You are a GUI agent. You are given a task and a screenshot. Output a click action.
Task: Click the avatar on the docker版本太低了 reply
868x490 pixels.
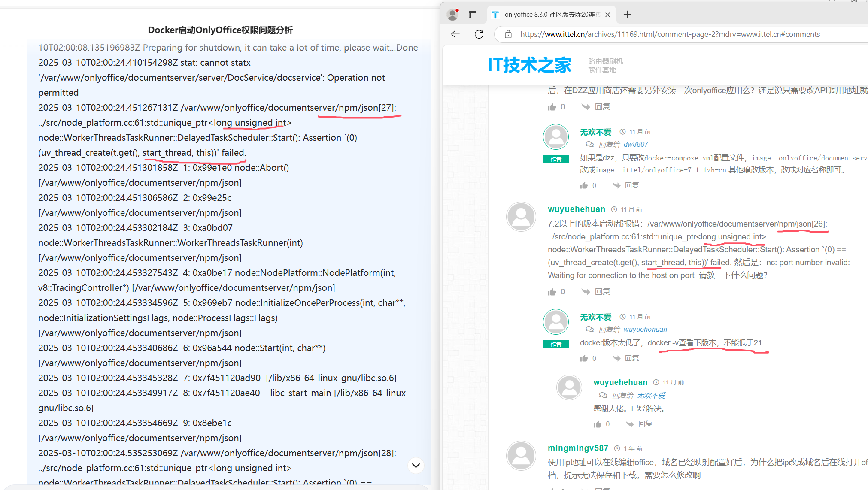[x=556, y=322]
